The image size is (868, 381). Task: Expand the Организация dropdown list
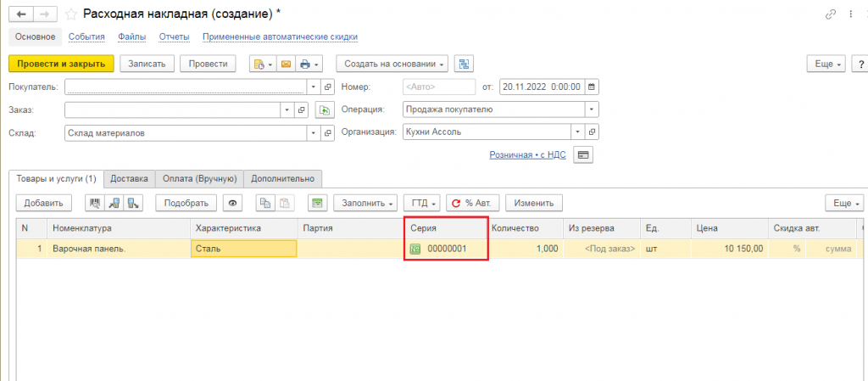578,132
